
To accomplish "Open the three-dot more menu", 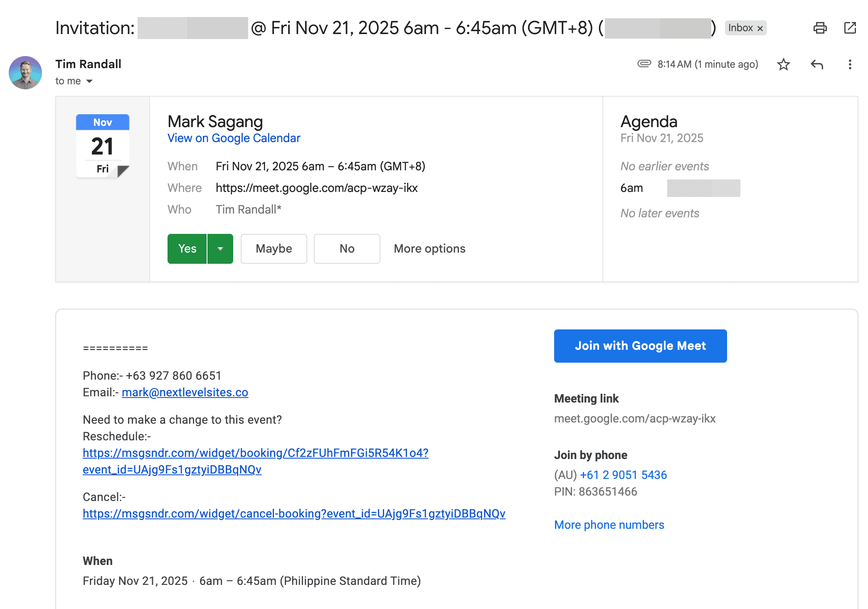I will click(850, 64).
